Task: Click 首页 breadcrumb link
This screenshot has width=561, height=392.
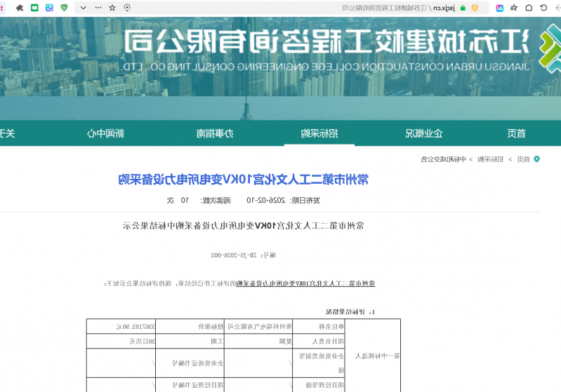Action: pyautogui.click(x=523, y=159)
